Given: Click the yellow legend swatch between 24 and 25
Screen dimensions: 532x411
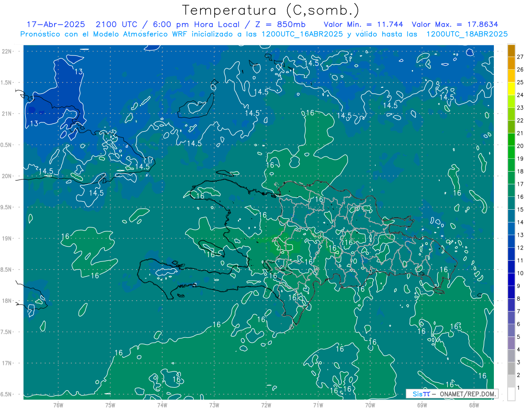Looking at the screenshot, I should (x=511, y=89).
